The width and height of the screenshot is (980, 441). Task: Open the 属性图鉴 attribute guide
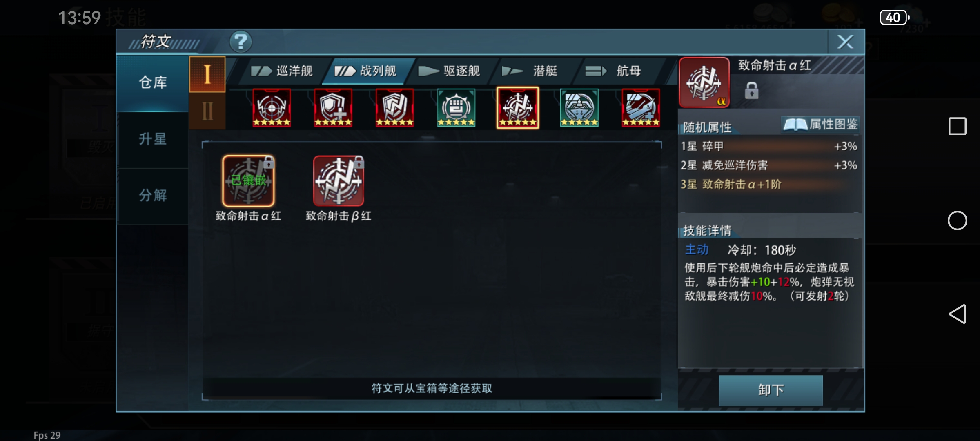point(821,124)
